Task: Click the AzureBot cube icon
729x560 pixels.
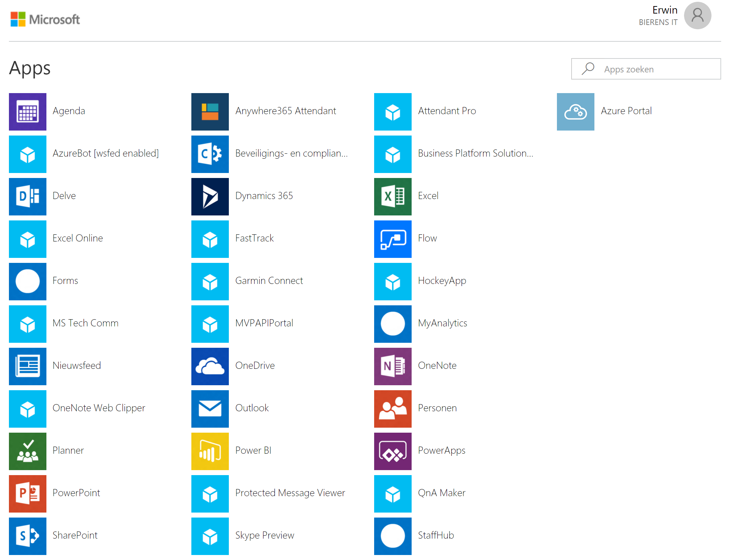Action: coord(27,154)
